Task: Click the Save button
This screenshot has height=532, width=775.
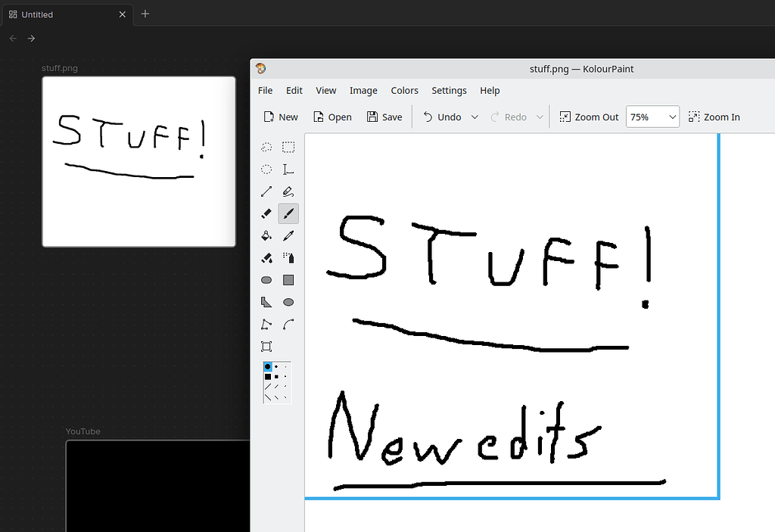Action: (384, 117)
